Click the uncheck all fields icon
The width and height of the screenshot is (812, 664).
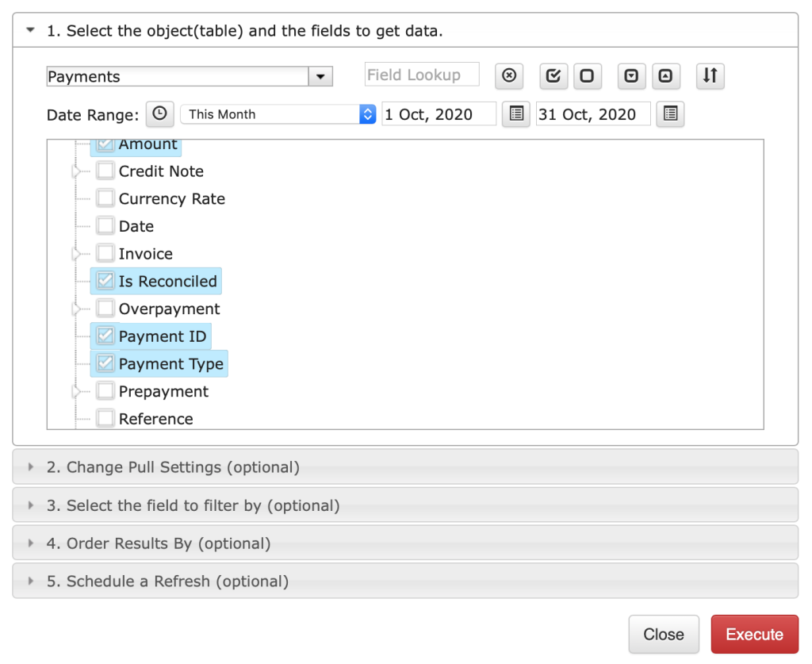(x=587, y=76)
